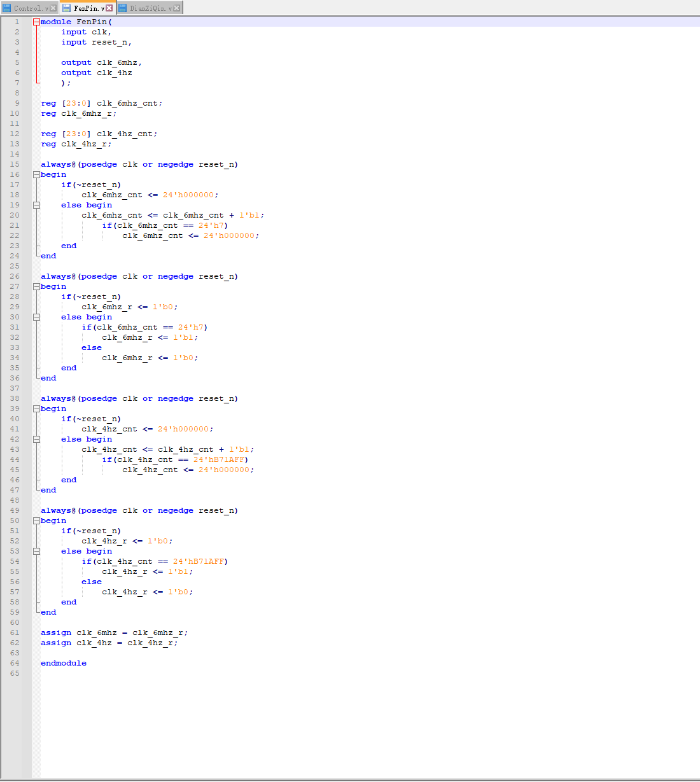This screenshot has width=700, height=782.
Task: Click 'reg [23:0] clk_4hz_cnt;' line
Action: pos(99,134)
